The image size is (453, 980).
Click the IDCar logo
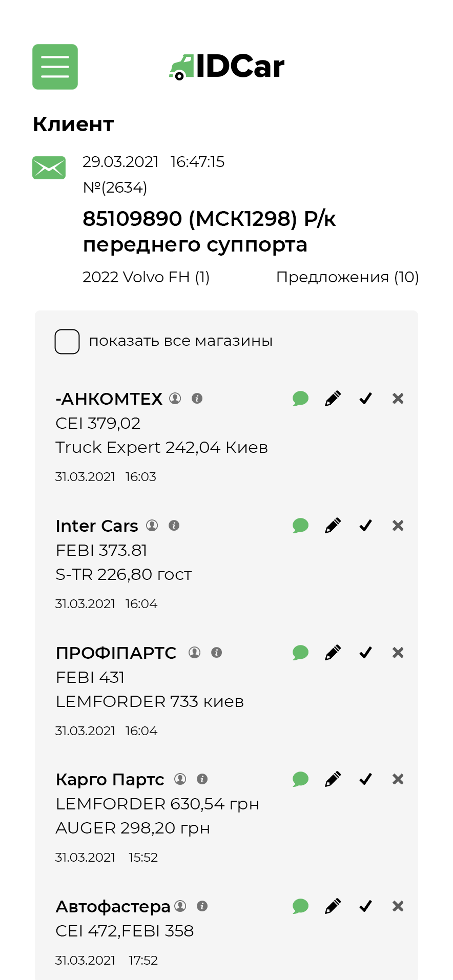(226, 67)
